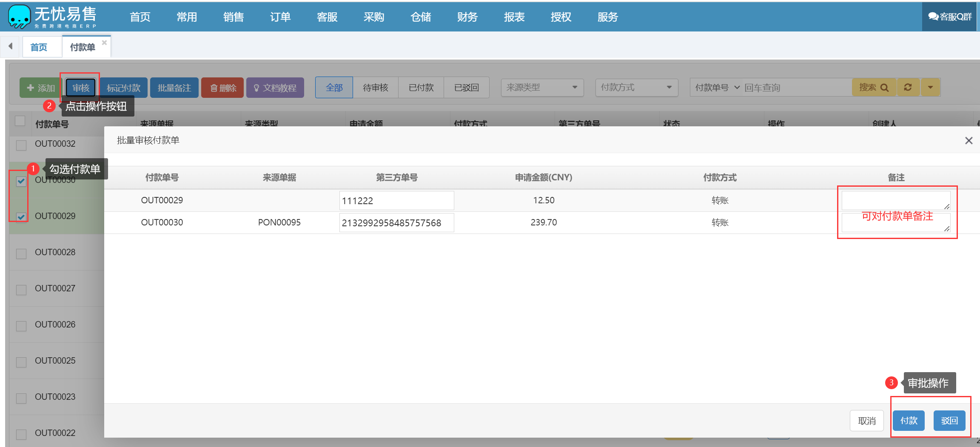Click the 驳回 reject button
The image size is (980, 447).
[x=949, y=421]
